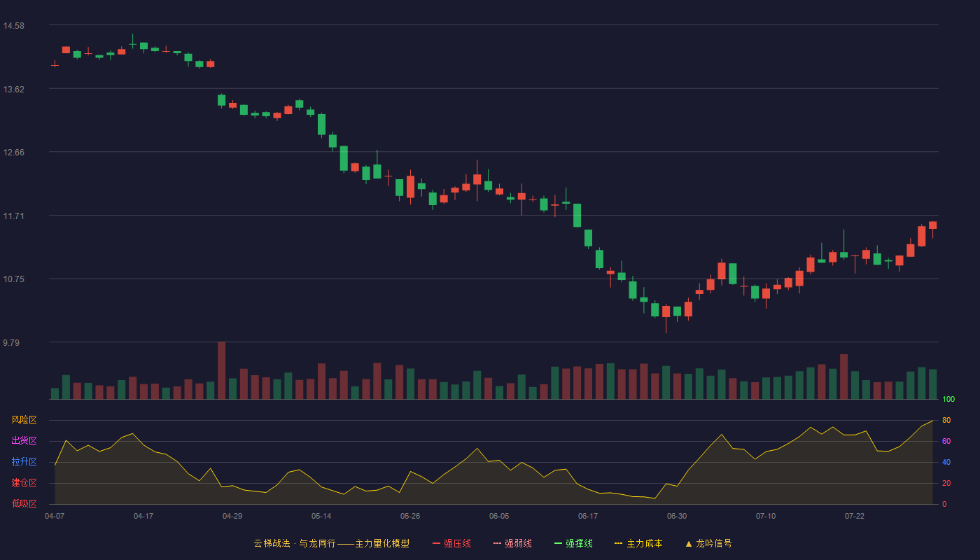The height and width of the screenshot is (560, 980).
Task: Click the 04-29 date label
Action: point(232,516)
